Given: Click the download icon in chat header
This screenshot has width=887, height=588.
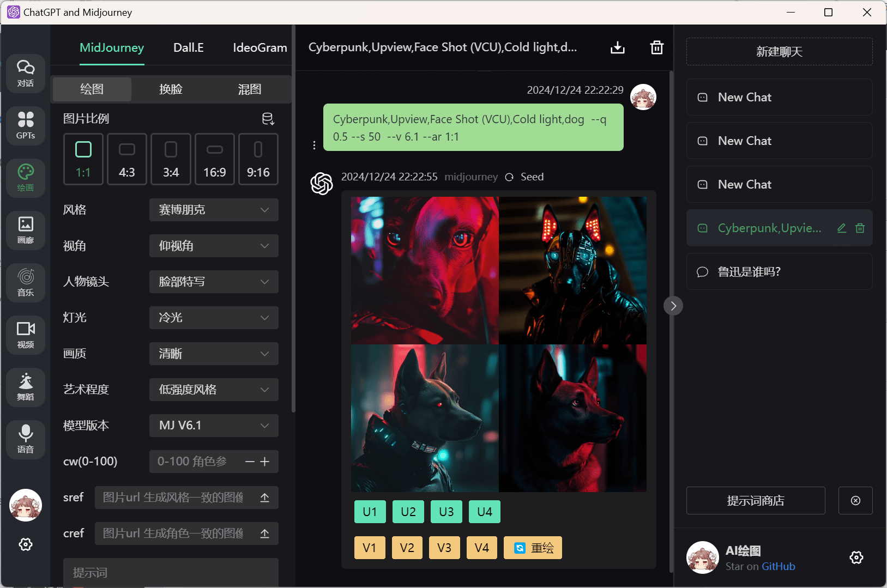Looking at the screenshot, I should [x=617, y=48].
